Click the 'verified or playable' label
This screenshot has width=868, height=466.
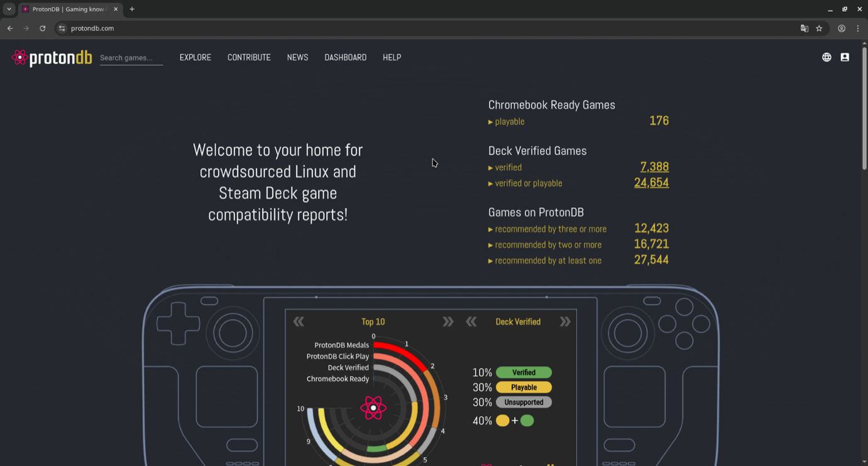[x=529, y=183]
